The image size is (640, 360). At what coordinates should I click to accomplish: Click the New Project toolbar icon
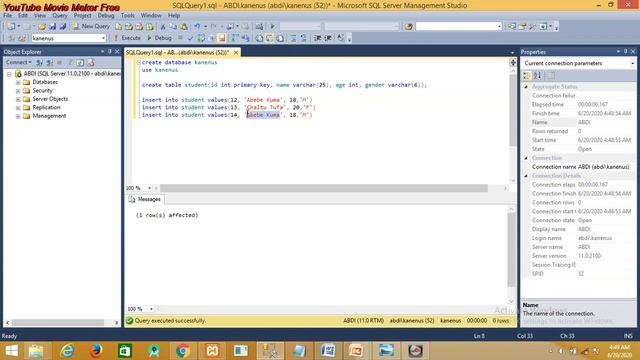(11, 26)
